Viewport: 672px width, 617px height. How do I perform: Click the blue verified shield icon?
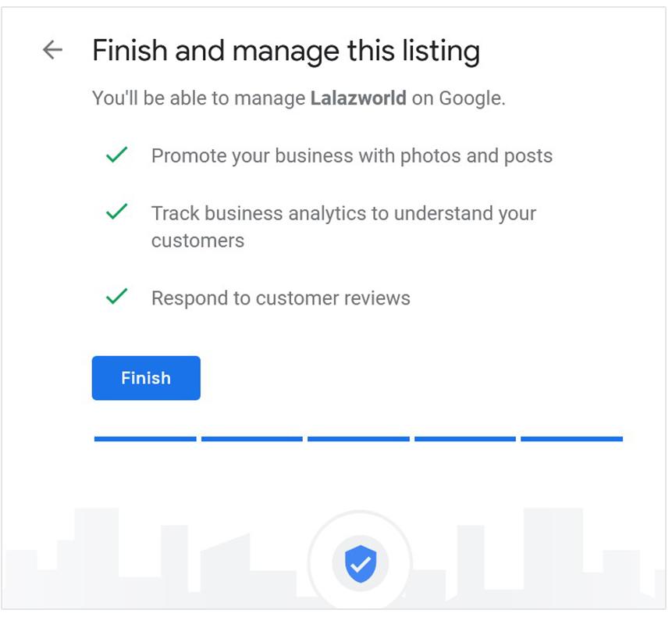pos(361,563)
